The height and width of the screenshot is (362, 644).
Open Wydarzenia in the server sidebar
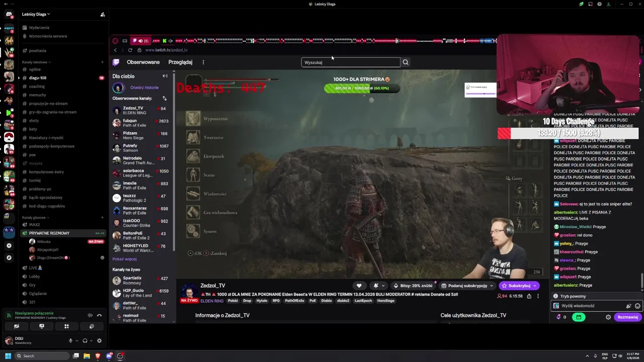[39, 28]
